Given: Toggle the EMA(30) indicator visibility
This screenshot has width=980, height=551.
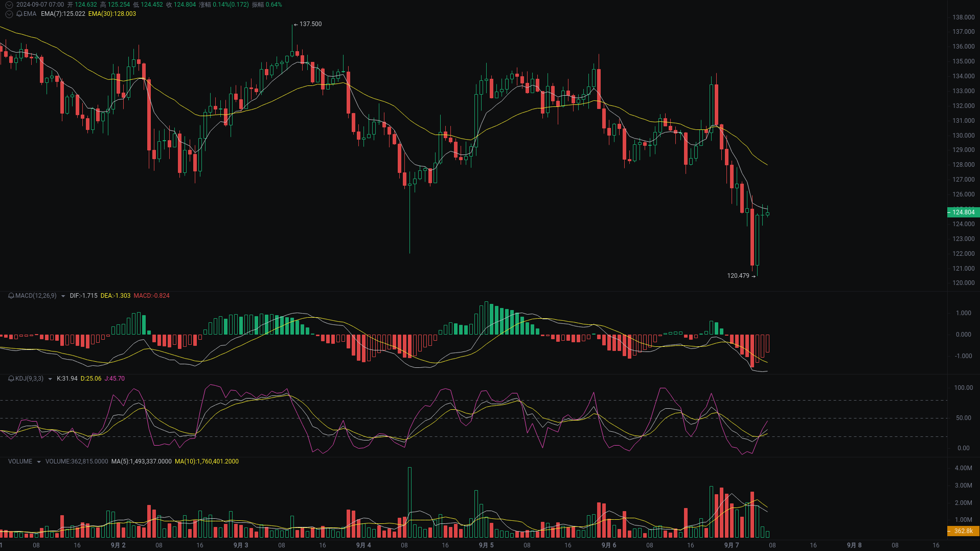Looking at the screenshot, I should [112, 14].
